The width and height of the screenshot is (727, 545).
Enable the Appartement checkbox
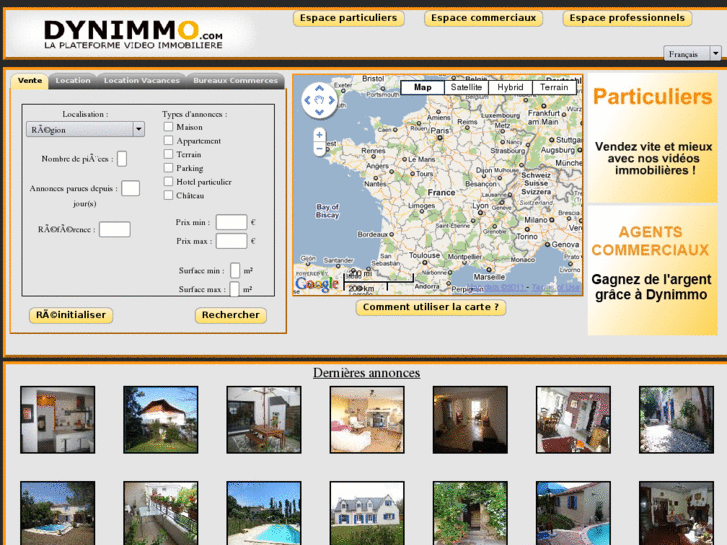click(x=169, y=141)
